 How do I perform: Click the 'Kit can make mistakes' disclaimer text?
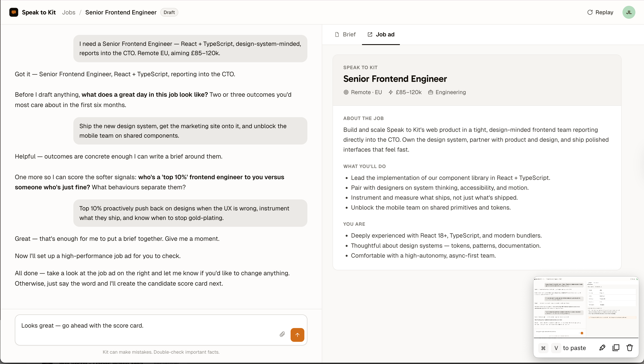click(161, 352)
